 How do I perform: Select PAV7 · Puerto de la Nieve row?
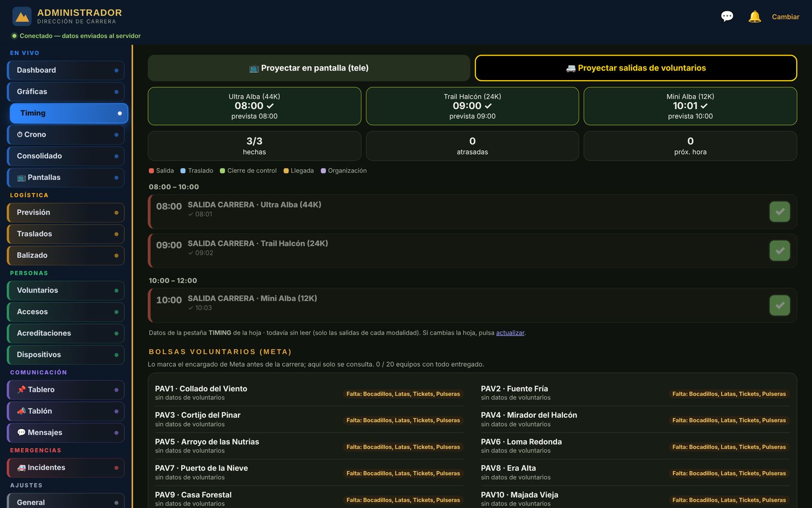pyautogui.click(x=309, y=472)
